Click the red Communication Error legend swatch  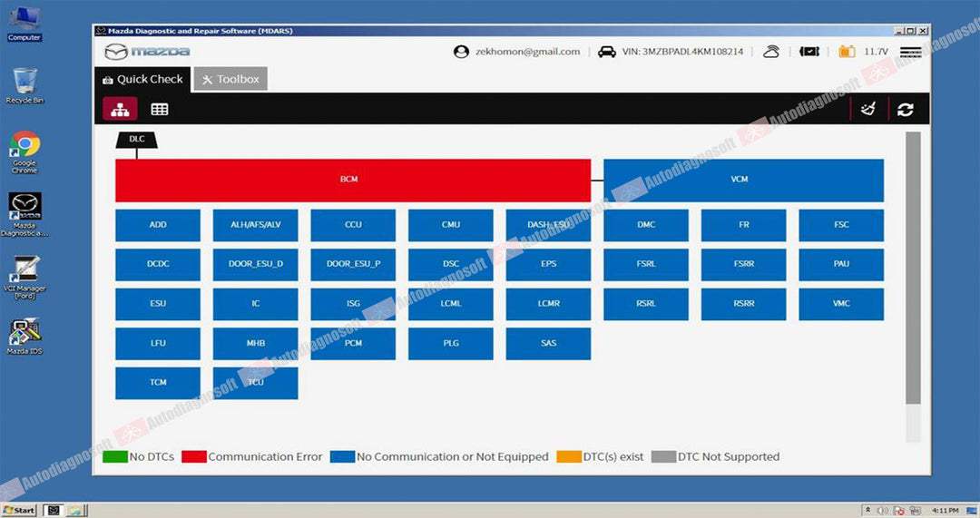pos(194,456)
